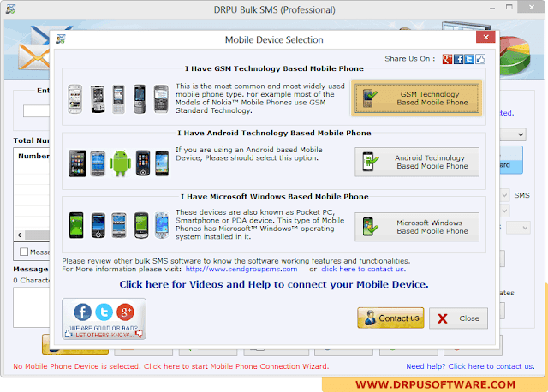This screenshot has height=392, width=548.
Task: Share on Facebook icon at top
Action: pyautogui.click(x=458, y=59)
